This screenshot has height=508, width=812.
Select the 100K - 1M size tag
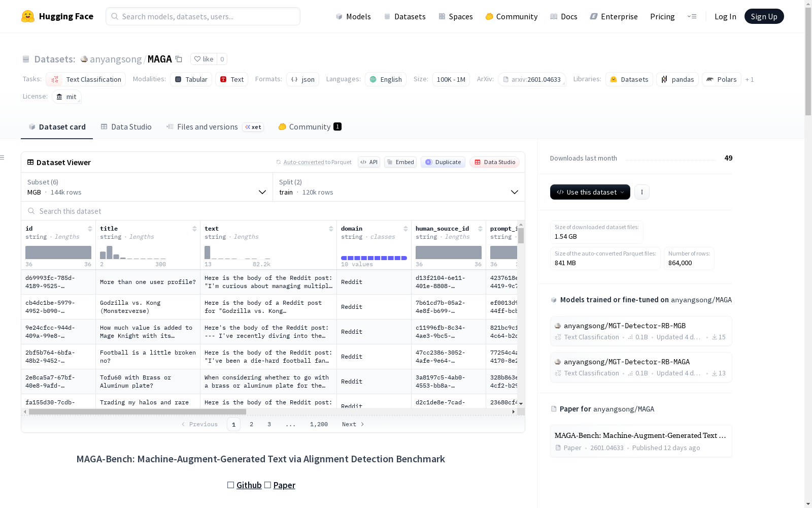[451, 79]
